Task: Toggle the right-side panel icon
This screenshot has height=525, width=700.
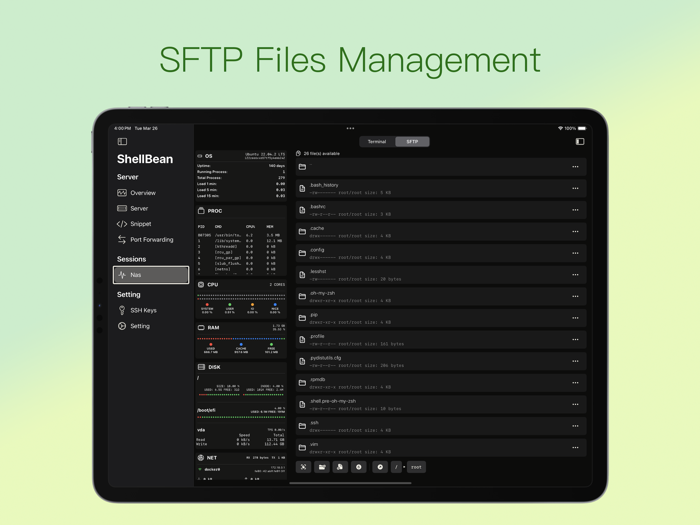Action: coord(580,142)
